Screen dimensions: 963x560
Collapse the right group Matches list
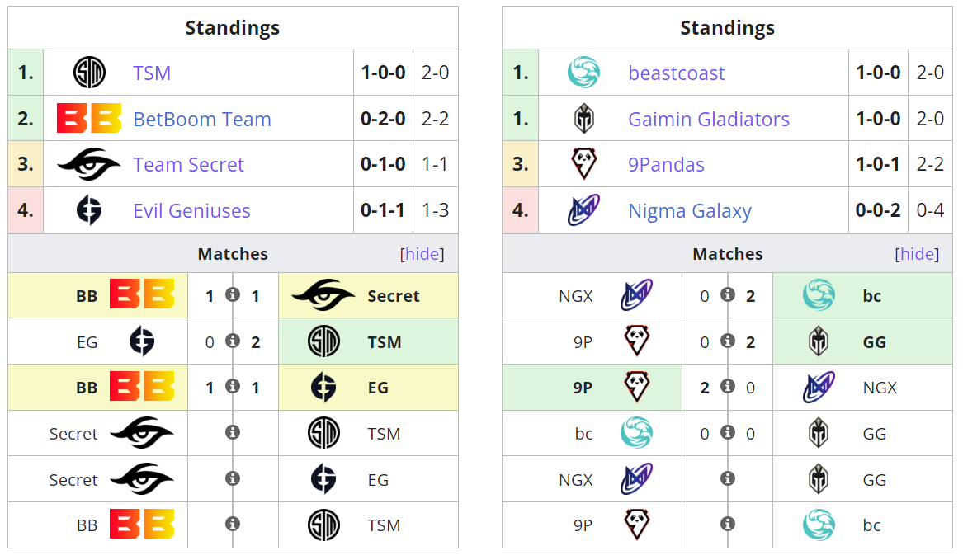(x=917, y=254)
